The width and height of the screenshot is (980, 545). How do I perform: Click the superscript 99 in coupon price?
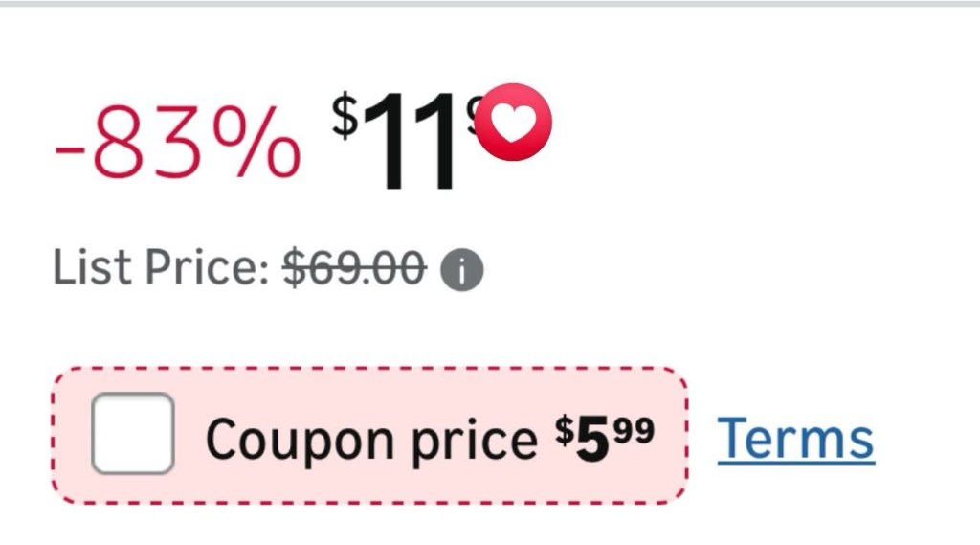(634, 432)
